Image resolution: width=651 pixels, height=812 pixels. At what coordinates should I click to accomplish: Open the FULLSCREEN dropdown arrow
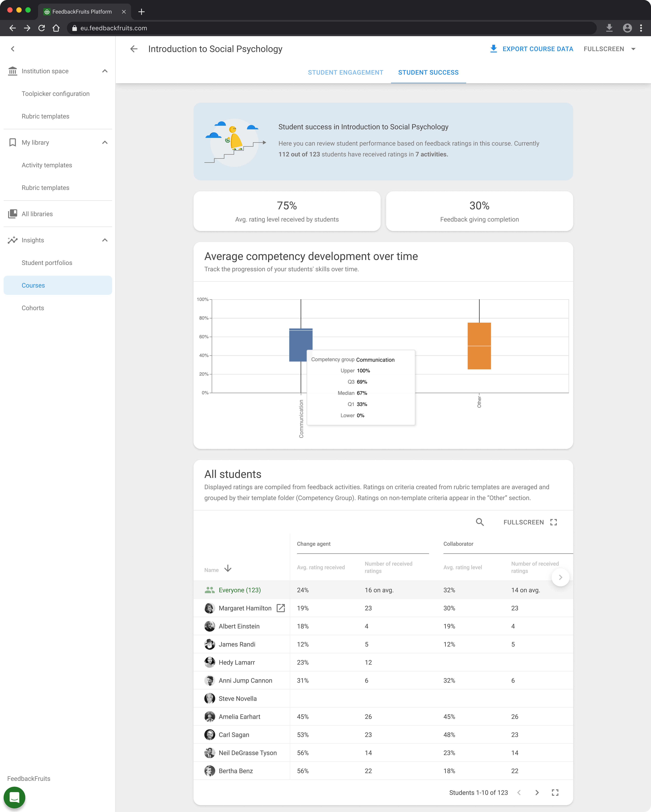[x=633, y=49]
